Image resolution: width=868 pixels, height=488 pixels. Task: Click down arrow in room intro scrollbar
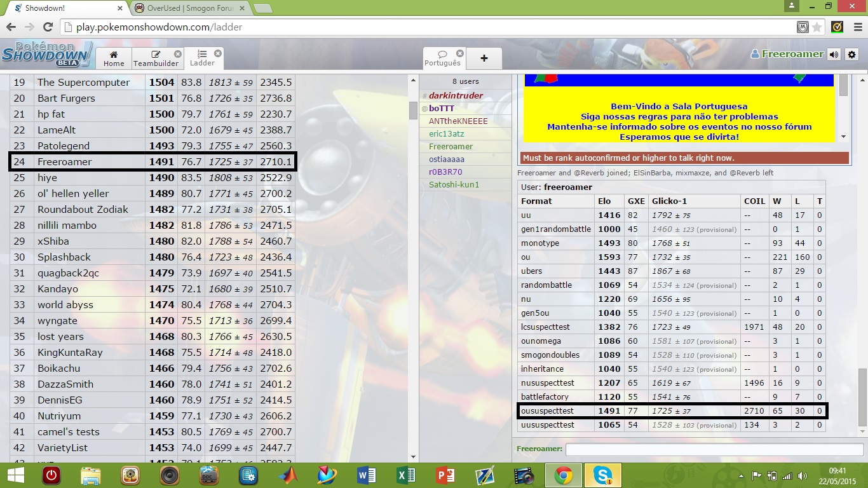click(843, 137)
